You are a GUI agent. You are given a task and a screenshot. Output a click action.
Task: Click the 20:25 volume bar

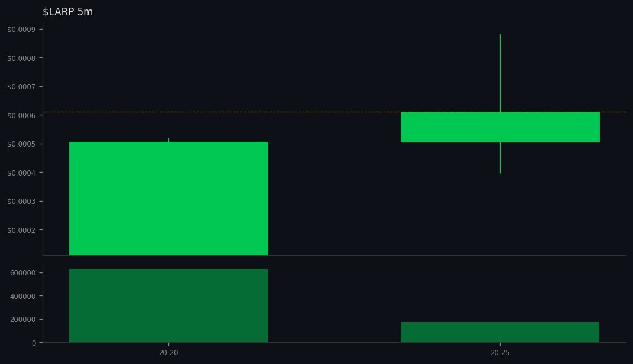pyautogui.click(x=500, y=332)
